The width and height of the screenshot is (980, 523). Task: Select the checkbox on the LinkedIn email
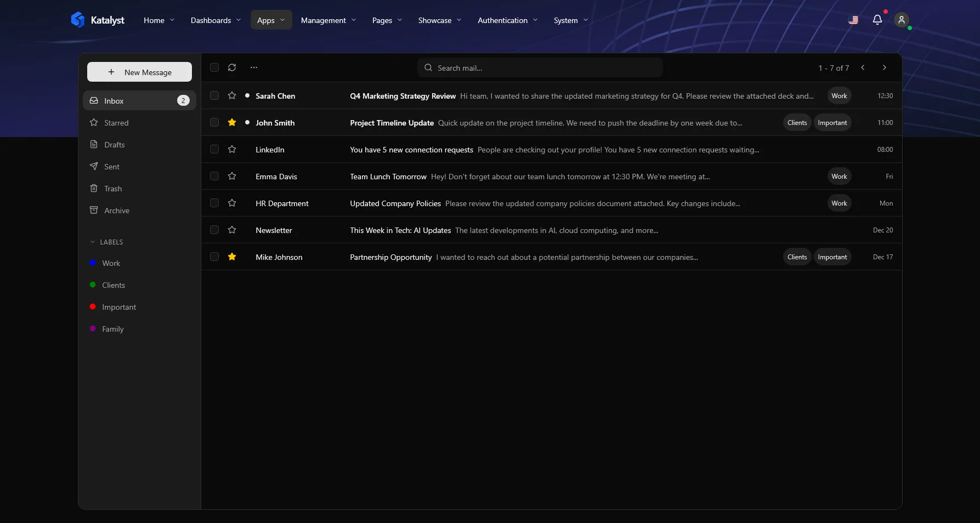[214, 149]
